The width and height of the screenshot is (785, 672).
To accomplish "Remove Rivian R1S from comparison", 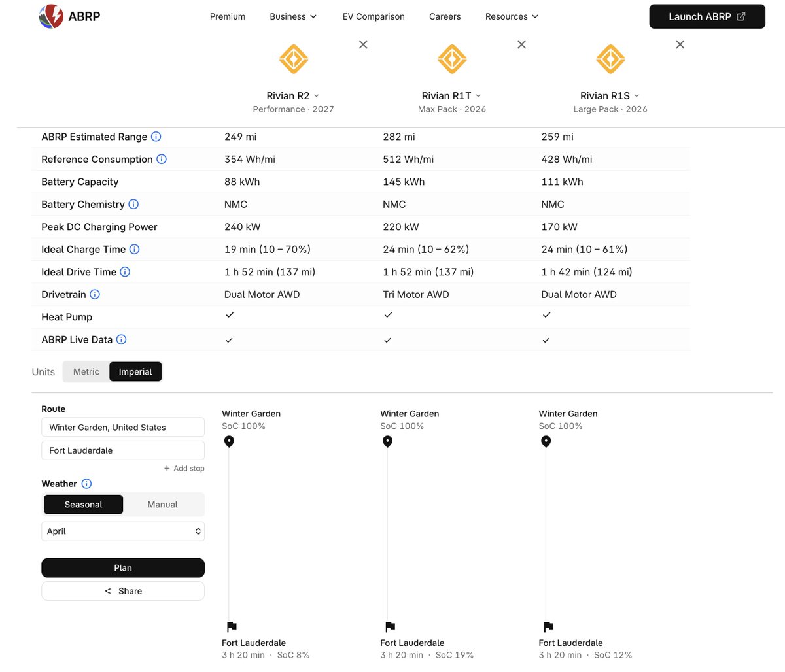I will pos(680,44).
